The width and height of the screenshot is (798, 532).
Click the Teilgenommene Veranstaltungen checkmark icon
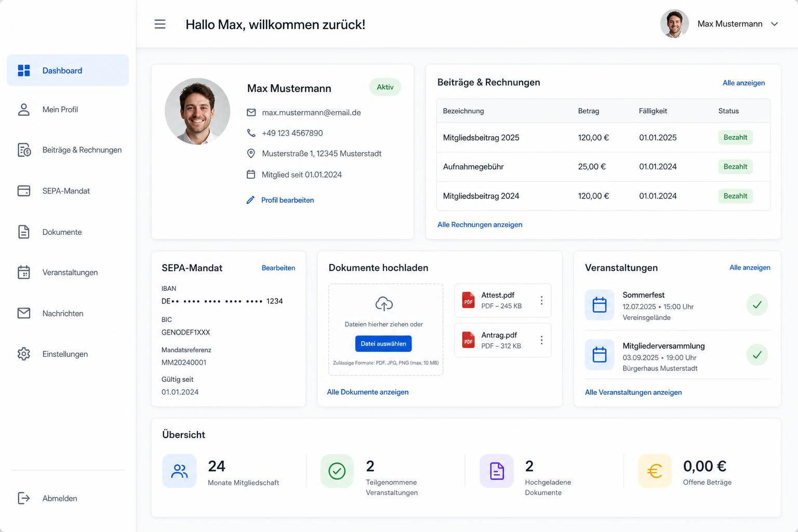tap(337, 471)
